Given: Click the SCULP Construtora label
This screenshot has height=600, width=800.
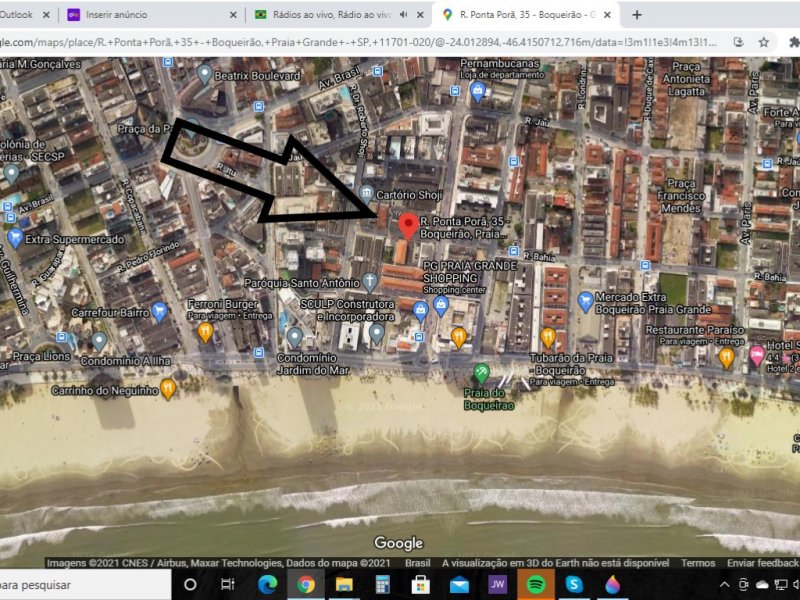Looking at the screenshot, I should tap(347, 310).
